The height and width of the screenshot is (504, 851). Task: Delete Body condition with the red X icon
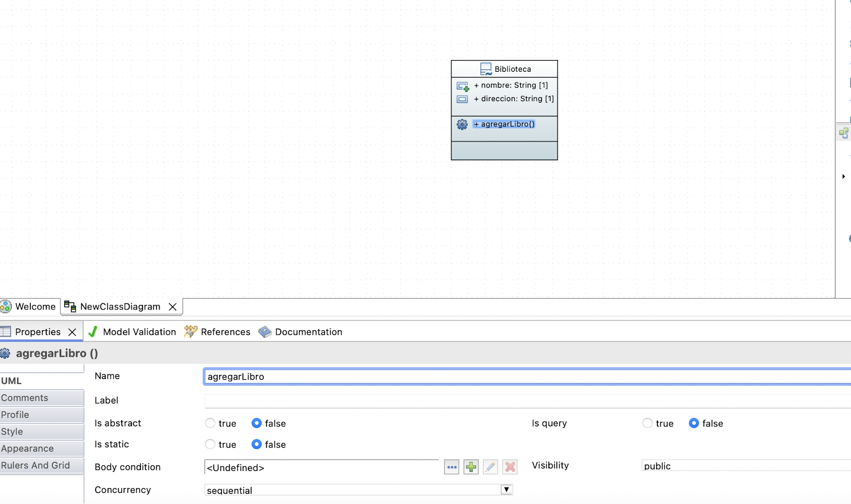(x=510, y=467)
